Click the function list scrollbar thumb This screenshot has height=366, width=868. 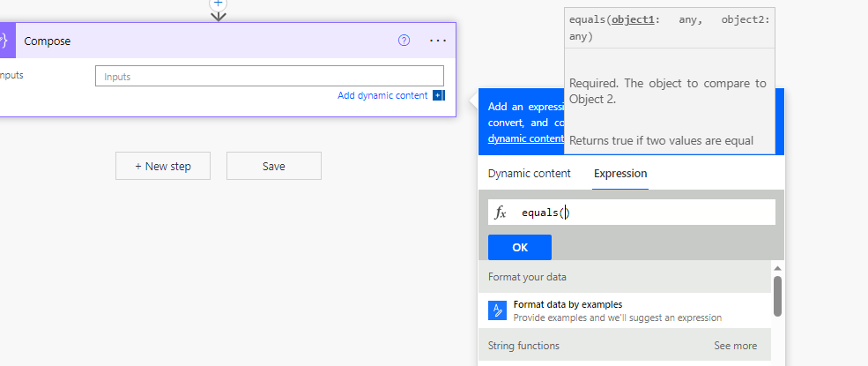click(777, 296)
